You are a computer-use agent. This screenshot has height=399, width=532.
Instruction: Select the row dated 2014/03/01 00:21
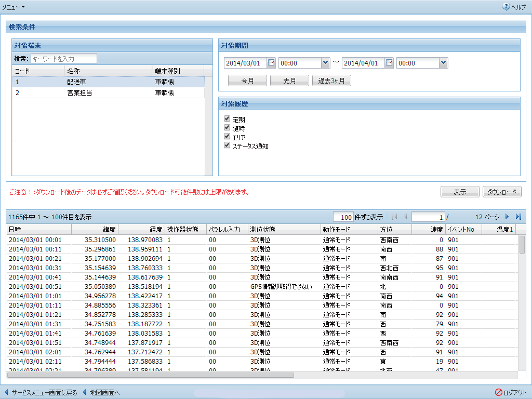coord(262,259)
